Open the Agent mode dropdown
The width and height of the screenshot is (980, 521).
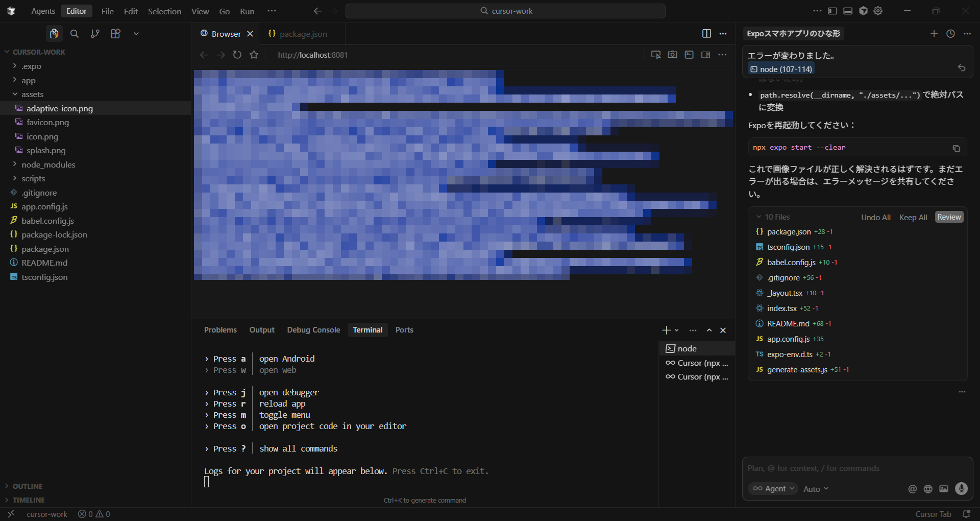[773, 489]
